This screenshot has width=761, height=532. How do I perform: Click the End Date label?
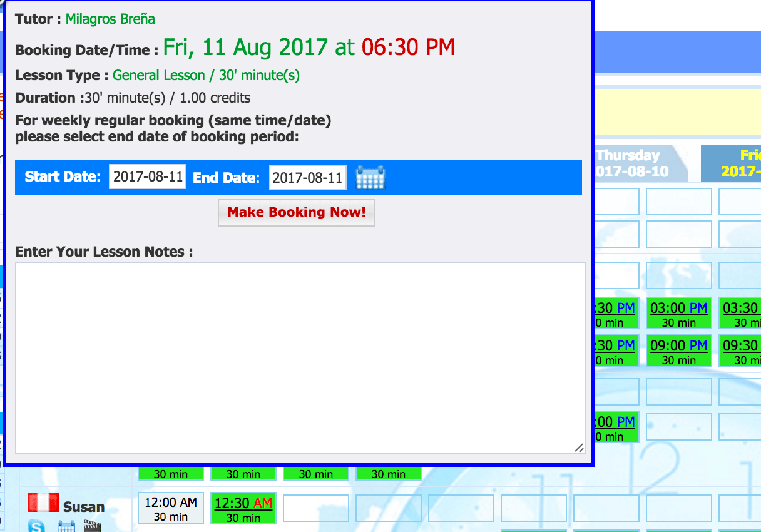click(x=226, y=178)
